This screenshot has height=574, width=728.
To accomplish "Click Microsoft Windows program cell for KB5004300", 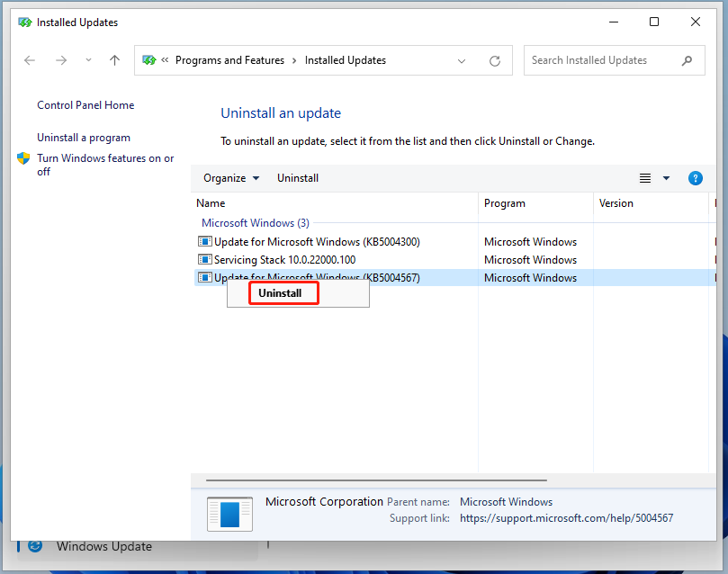I will coord(530,242).
